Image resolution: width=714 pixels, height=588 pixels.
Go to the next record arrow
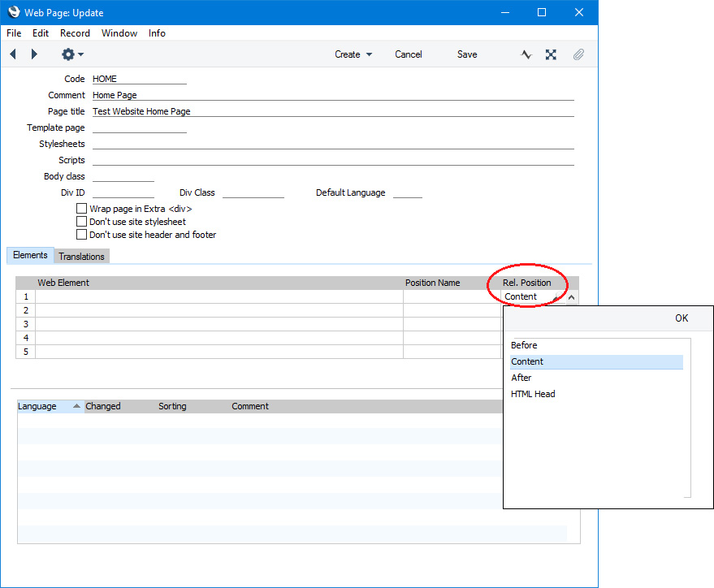tap(34, 54)
